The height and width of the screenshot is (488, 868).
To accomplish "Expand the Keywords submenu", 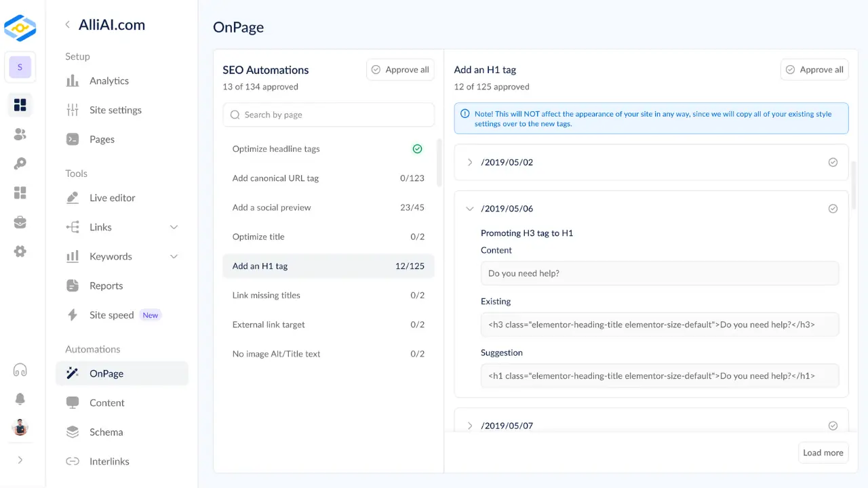I will tap(174, 257).
